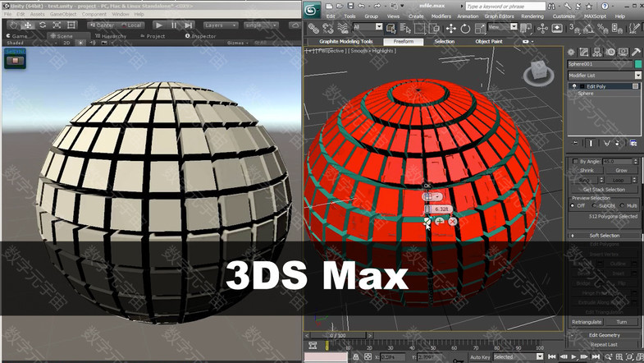Image resolution: width=644 pixels, height=363 pixels.
Task: Switch to Unity Project tab
Action: [x=153, y=36]
